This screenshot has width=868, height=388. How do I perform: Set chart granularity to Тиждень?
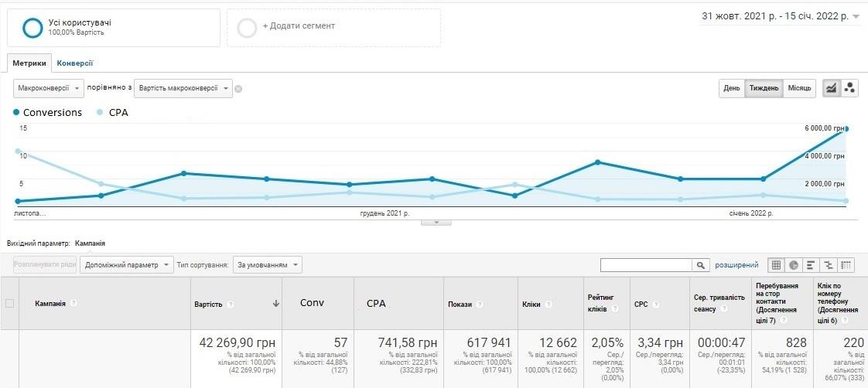pos(764,88)
